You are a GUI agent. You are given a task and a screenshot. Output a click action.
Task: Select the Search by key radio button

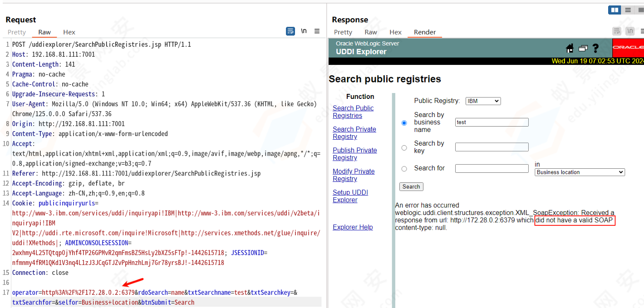click(x=404, y=147)
